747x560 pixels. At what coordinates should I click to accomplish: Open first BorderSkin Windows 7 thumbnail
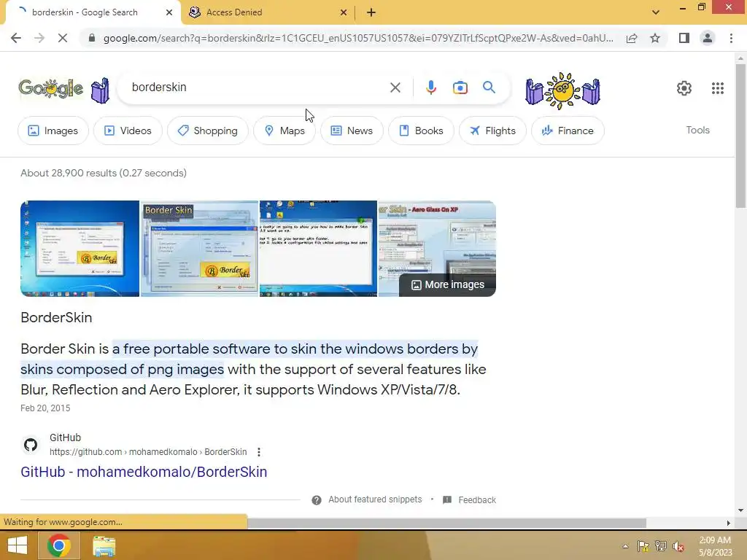(80, 249)
